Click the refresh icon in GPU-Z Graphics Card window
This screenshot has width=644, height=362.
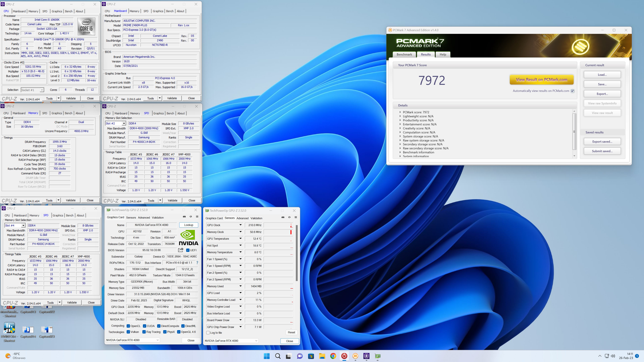coord(191,217)
